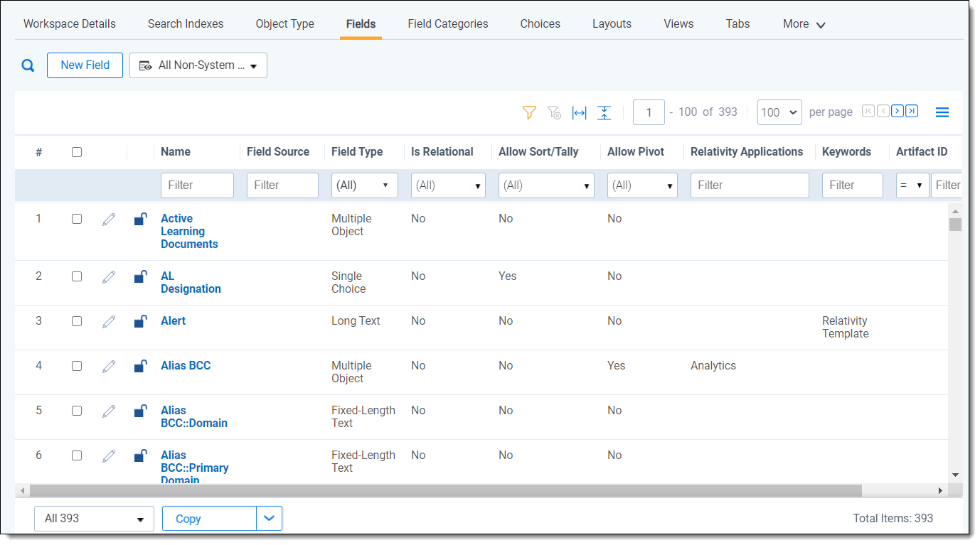Click the clear all filters icon

click(554, 112)
